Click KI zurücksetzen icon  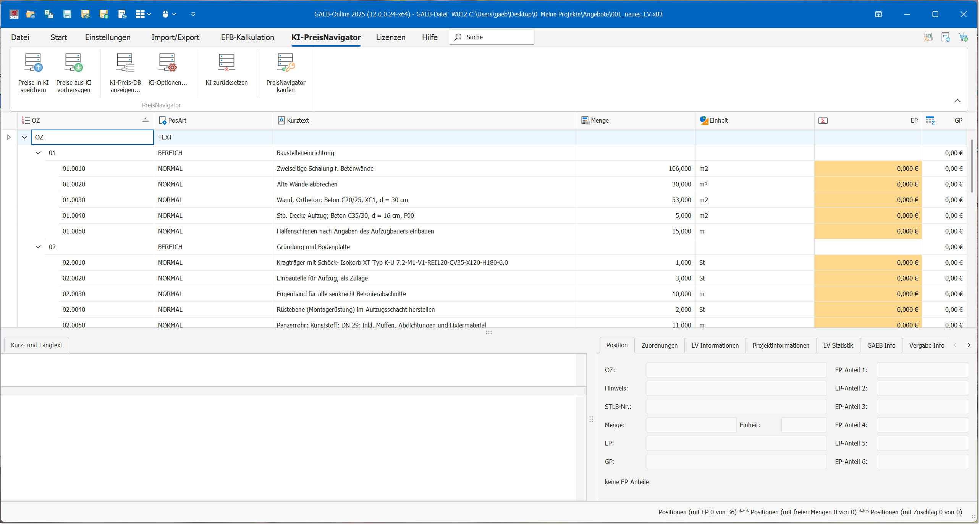coord(226,63)
